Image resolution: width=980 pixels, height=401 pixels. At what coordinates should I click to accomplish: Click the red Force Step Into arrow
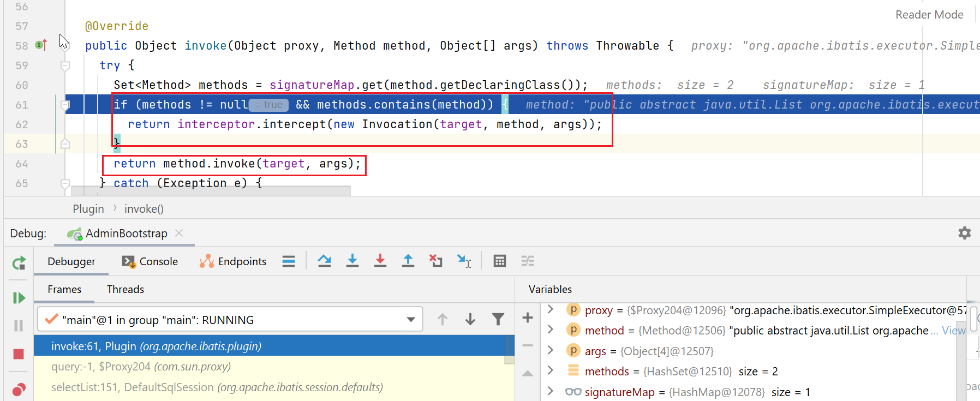coord(380,261)
